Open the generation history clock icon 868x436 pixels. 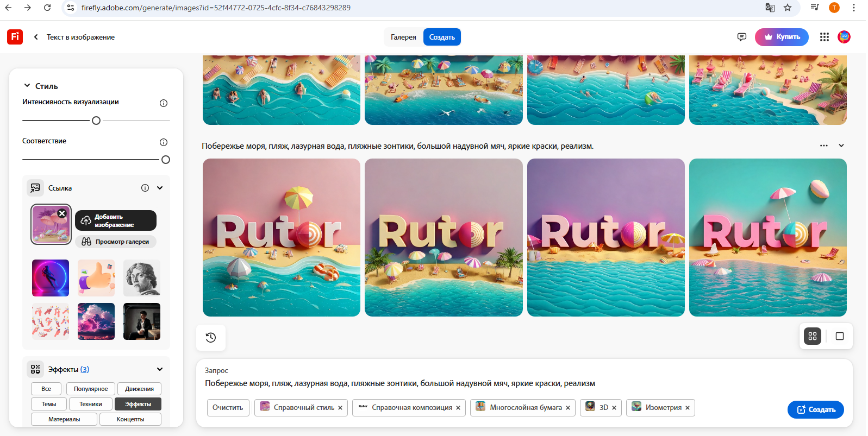pyautogui.click(x=211, y=338)
